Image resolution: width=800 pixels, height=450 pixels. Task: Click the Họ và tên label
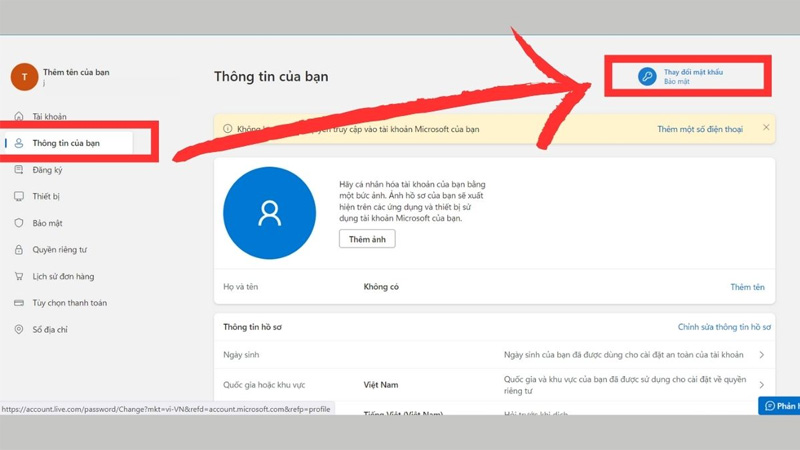point(240,287)
